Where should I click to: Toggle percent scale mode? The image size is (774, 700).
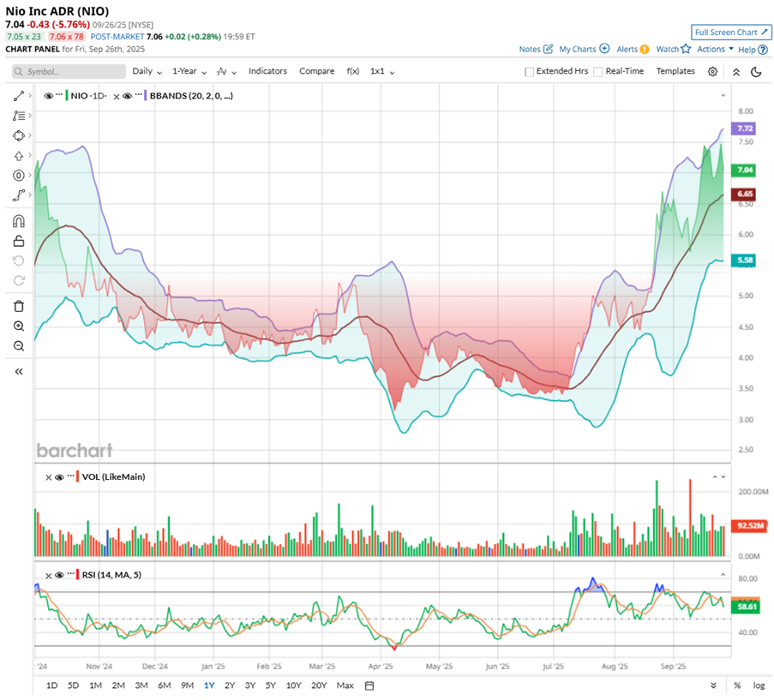click(x=737, y=685)
